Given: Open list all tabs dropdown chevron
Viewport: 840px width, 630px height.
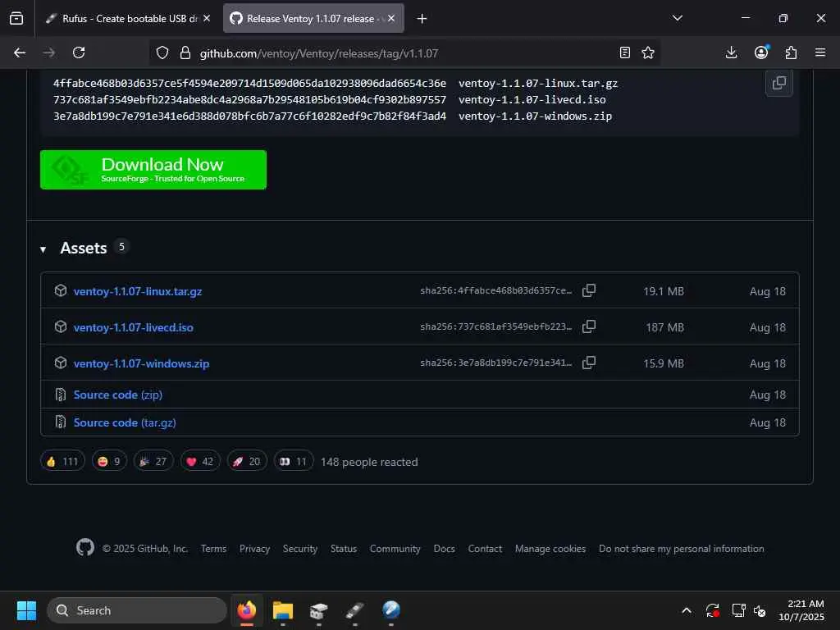Looking at the screenshot, I should click(678, 18).
